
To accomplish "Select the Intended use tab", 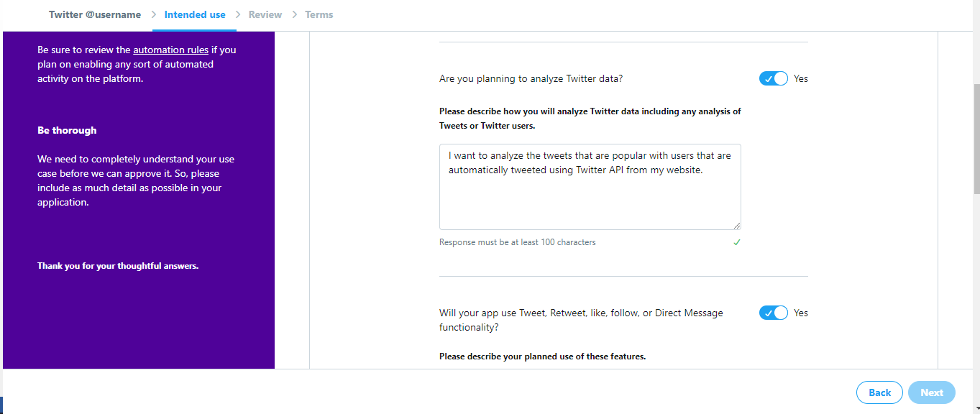I will coord(195,14).
